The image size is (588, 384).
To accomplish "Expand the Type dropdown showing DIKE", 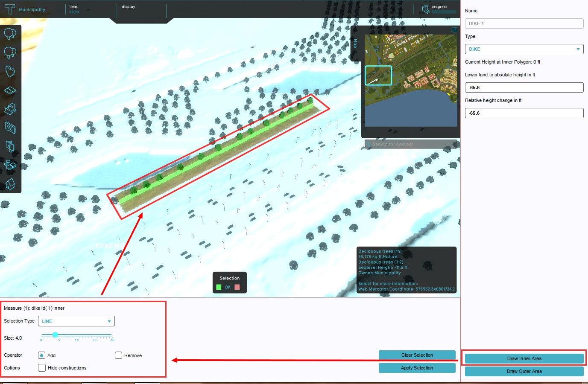I will point(524,49).
